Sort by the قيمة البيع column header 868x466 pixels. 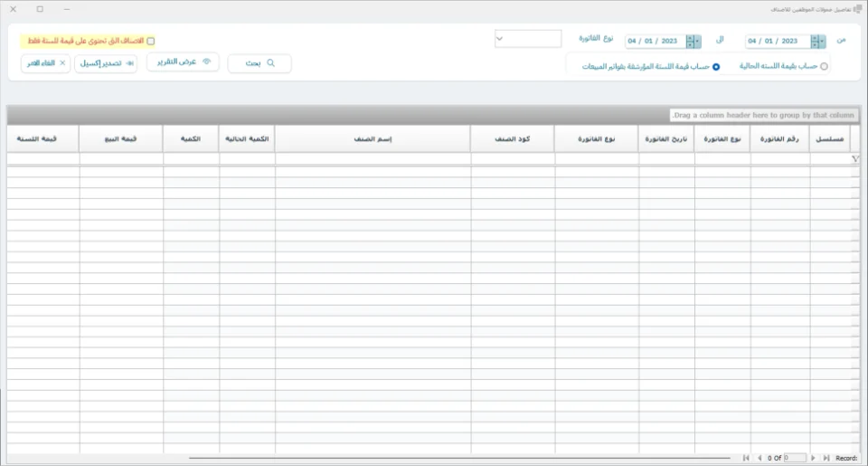120,138
